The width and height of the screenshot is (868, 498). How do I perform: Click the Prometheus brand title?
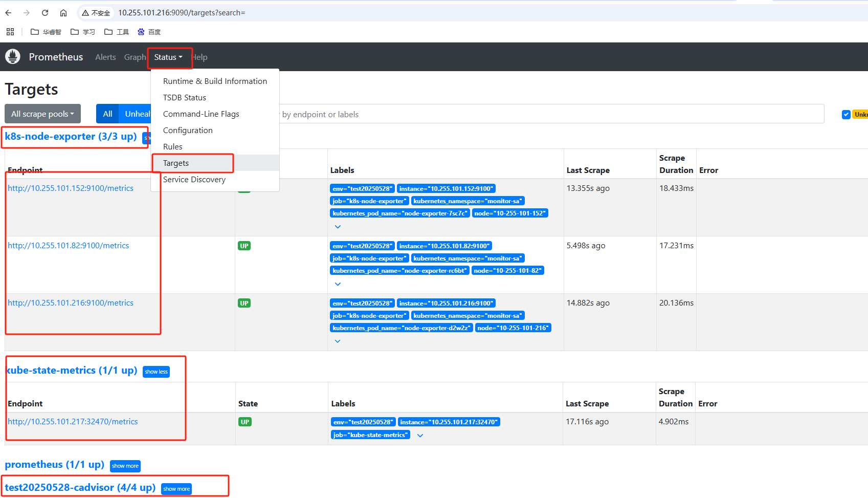[56, 57]
